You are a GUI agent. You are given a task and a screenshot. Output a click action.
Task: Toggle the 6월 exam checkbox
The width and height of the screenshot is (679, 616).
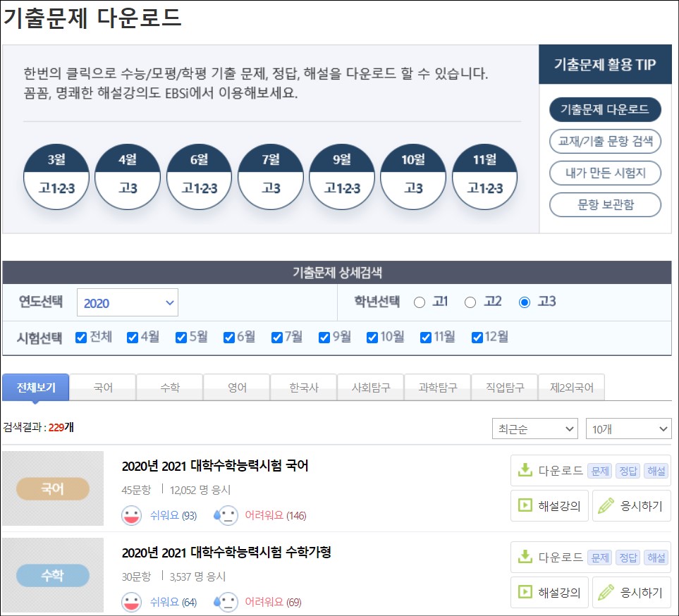point(229,337)
